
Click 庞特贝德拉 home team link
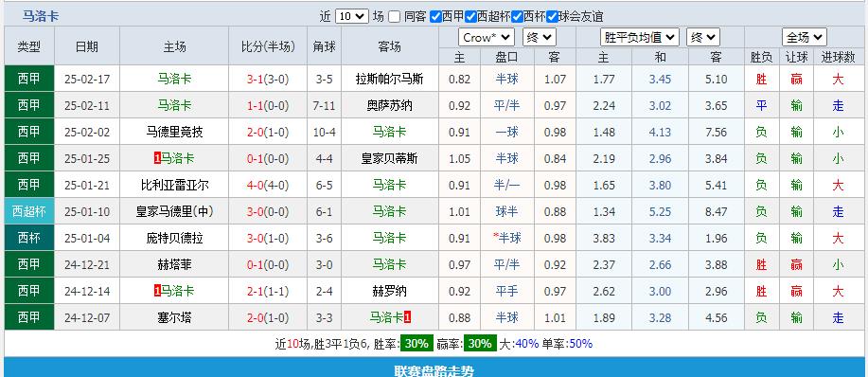pyautogui.click(x=174, y=239)
